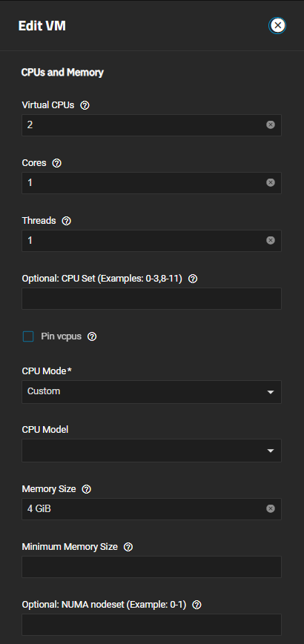Open Memory Size help tooltip

pos(86,489)
